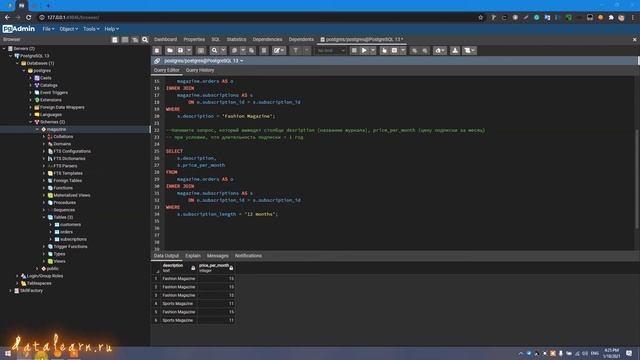640x360 pixels.
Task: Click the Browser panel view data grid icon
Action: pyautogui.click(x=125, y=40)
